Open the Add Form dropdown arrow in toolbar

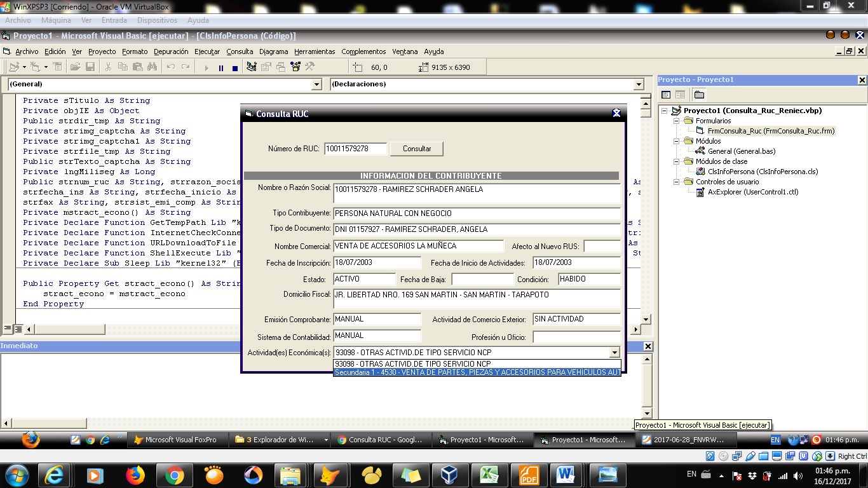(44, 67)
